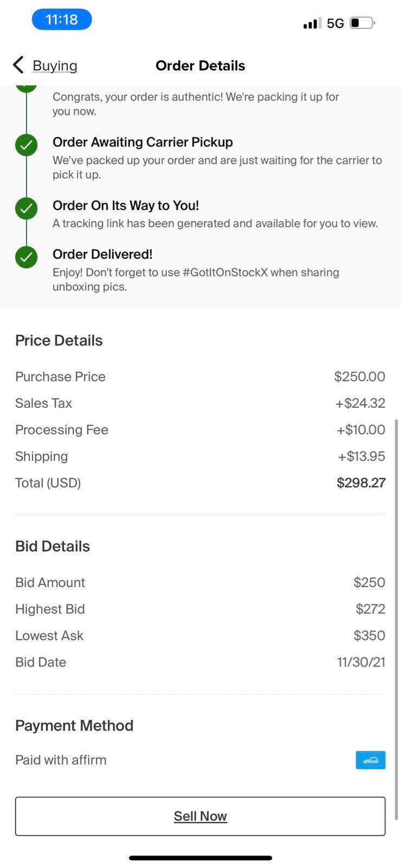Tap the back chevron arrow
Image resolution: width=401 pixels, height=868 pixels.
18,65
